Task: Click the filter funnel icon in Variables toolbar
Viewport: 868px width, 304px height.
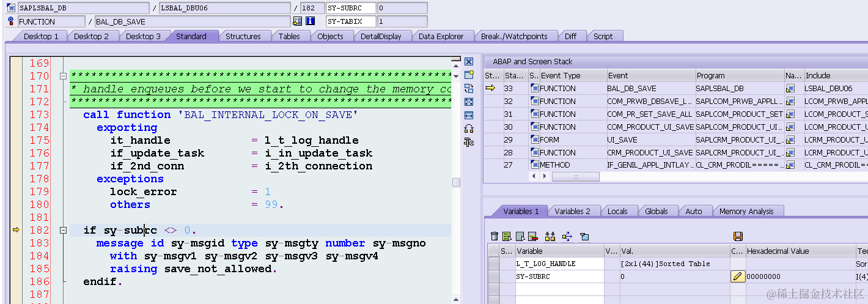Action: pos(584,236)
